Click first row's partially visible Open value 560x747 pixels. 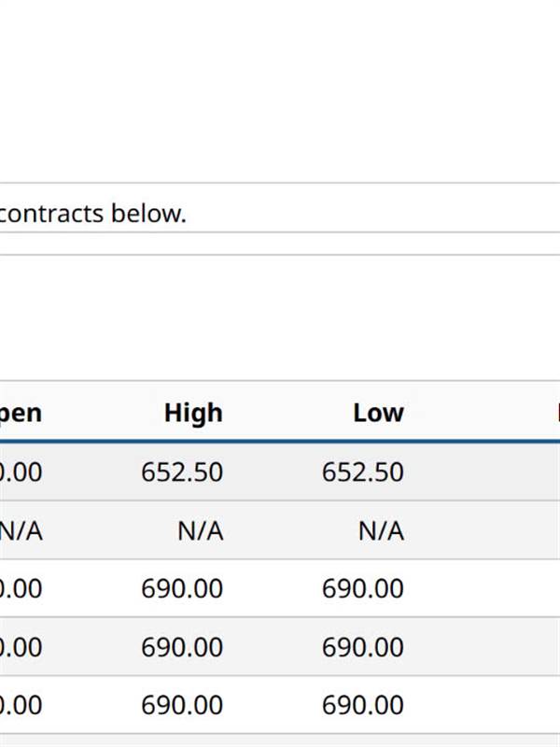point(21,472)
